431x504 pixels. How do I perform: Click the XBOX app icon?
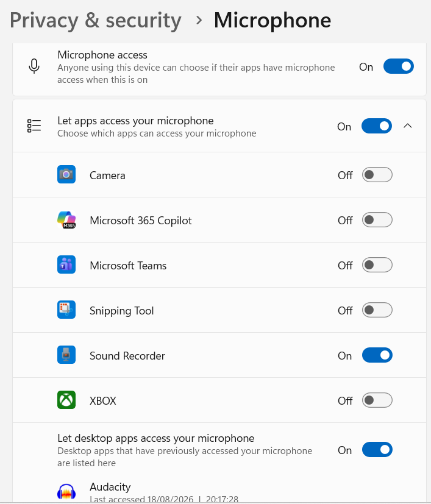(x=66, y=400)
